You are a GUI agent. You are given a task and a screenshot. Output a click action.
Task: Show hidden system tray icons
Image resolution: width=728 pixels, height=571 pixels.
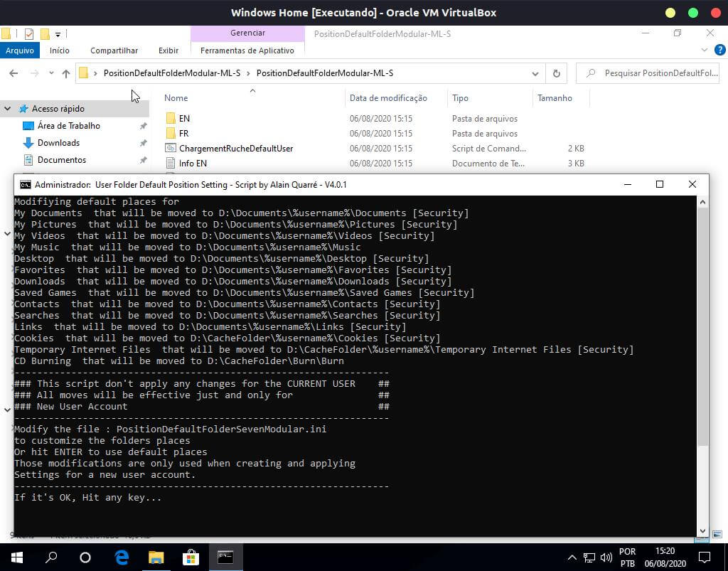point(572,557)
